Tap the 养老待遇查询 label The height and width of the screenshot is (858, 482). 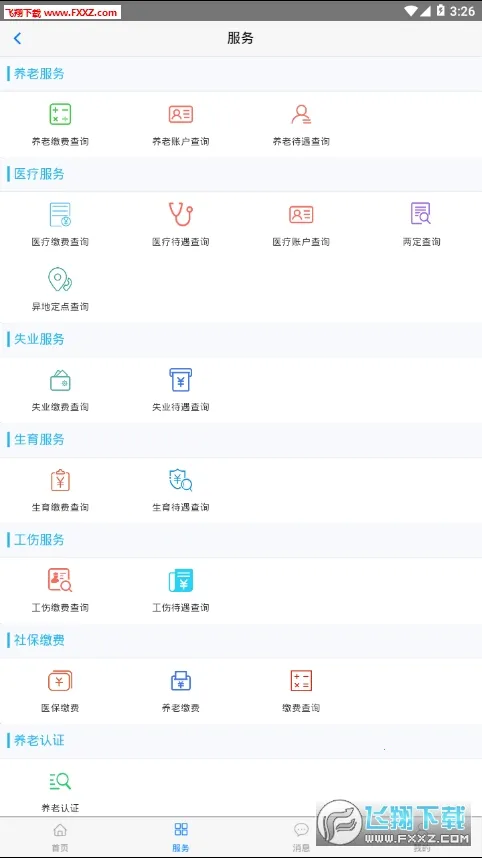pos(301,142)
